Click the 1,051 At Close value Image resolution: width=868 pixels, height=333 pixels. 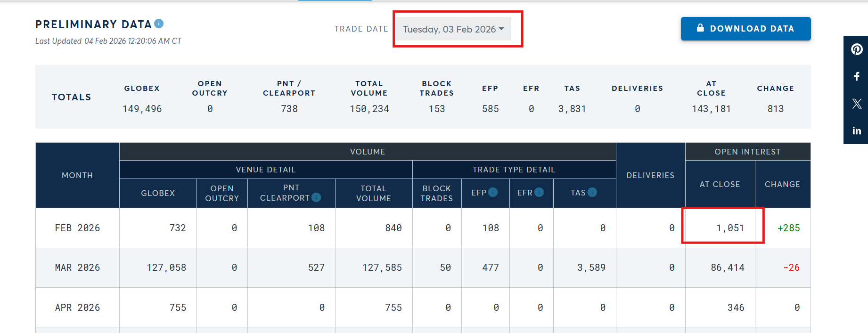[730, 228]
